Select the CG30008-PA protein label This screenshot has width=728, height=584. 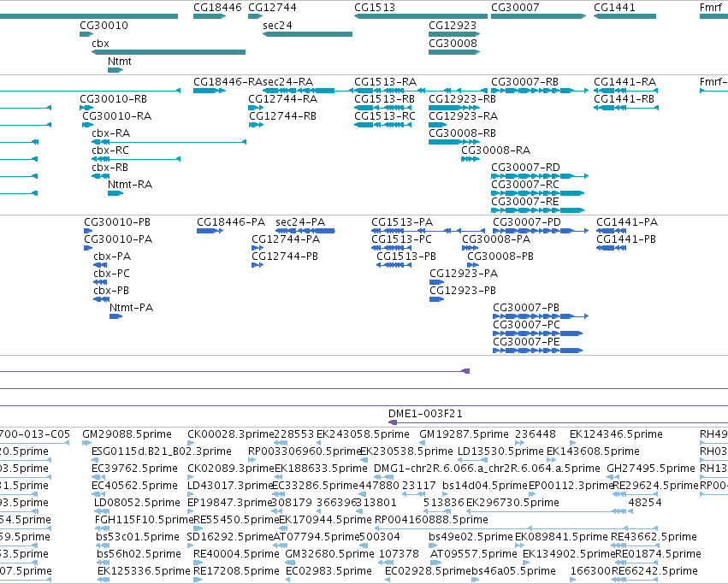(x=496, y=239)
